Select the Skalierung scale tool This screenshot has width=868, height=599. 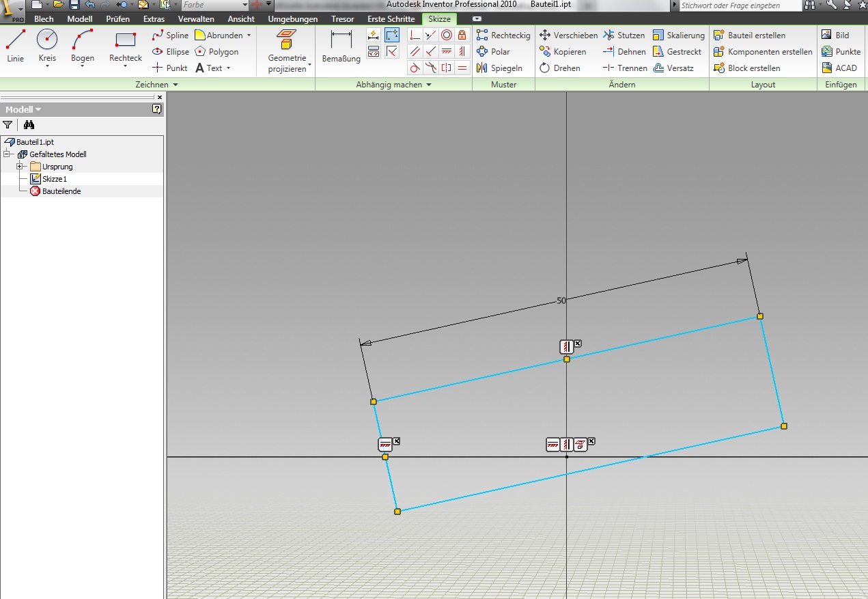pos(678,36)
